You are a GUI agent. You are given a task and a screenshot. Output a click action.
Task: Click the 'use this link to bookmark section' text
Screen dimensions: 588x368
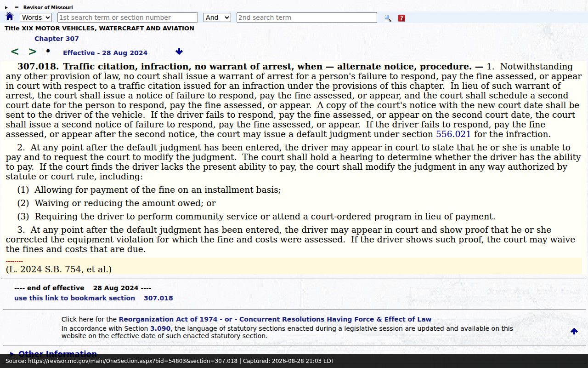(75, 298)
